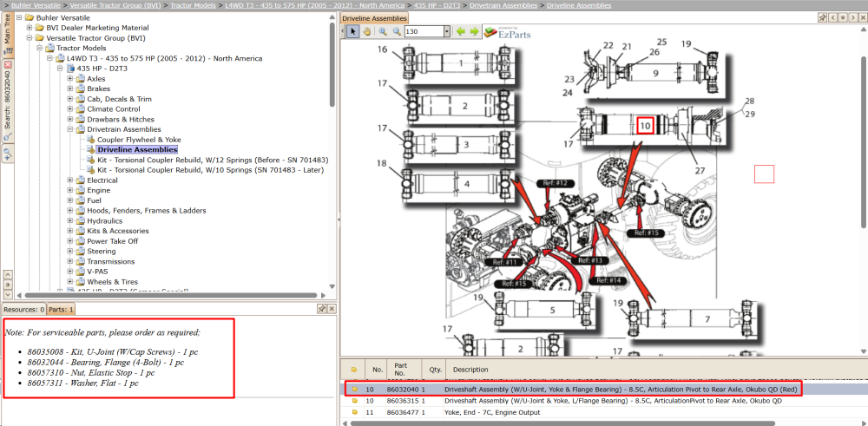Click the diagram panel left chevron button
This screenshot has height=426, width=868.
[832, 17]
